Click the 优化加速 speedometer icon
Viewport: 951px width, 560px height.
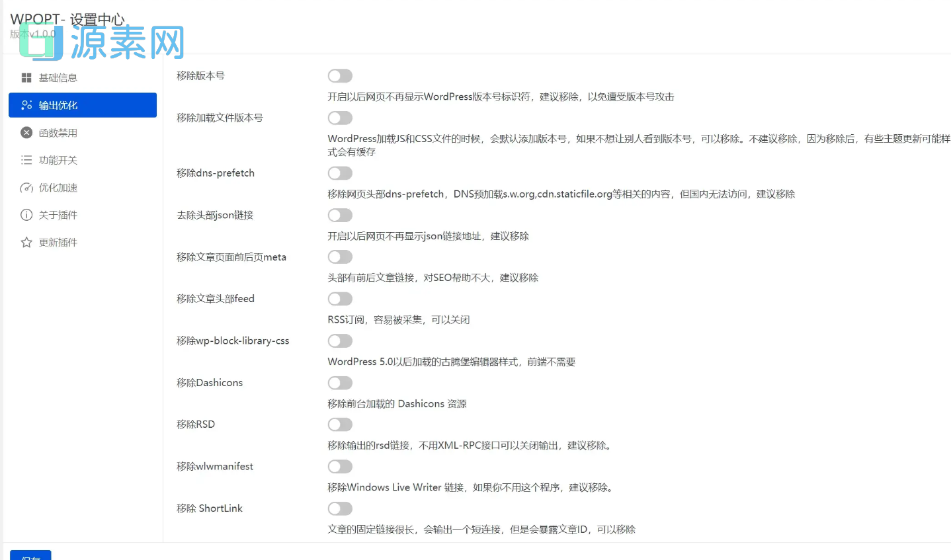tap(25, 187)
